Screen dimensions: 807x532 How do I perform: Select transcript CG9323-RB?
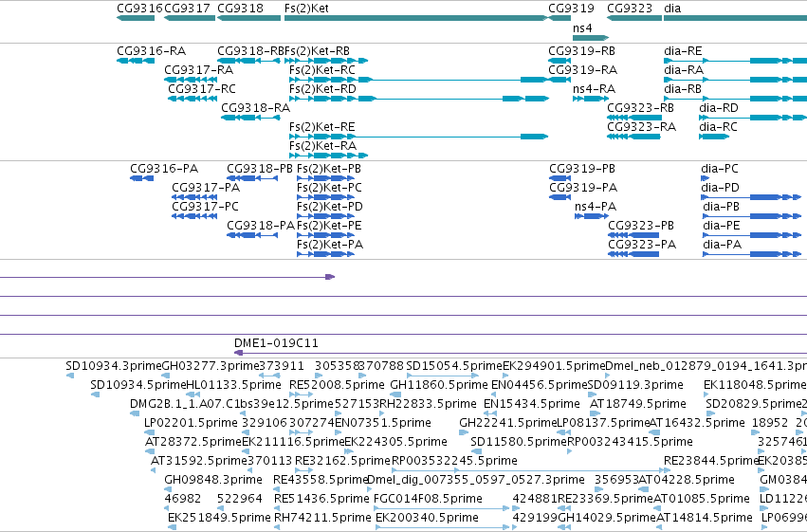(x=634, y=118)
